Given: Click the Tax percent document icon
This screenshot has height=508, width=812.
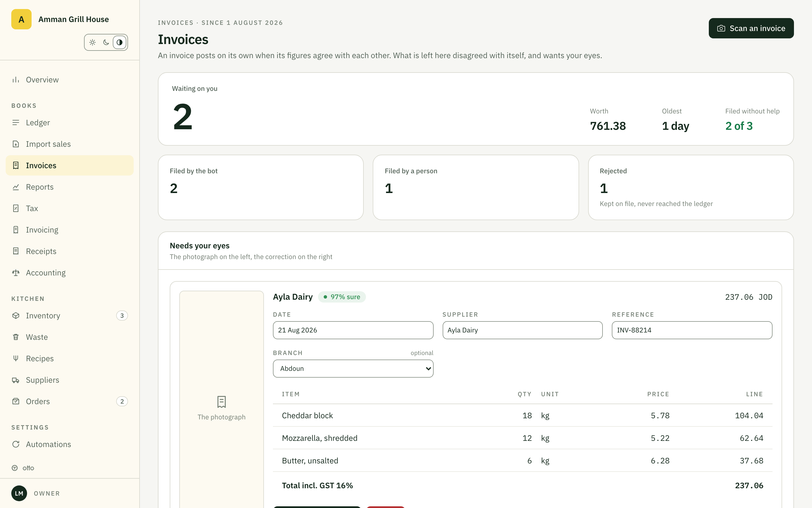Looking at the screenshot, I should 16,208.
